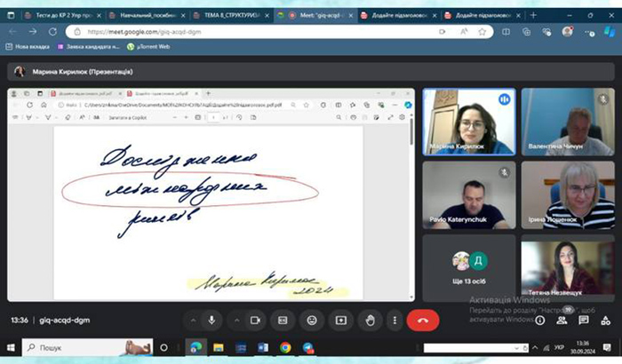Viewport: 622px width, 364px height.
Task: Select Pavlo Katerynchuk video tile
Action: click(469, 194)
